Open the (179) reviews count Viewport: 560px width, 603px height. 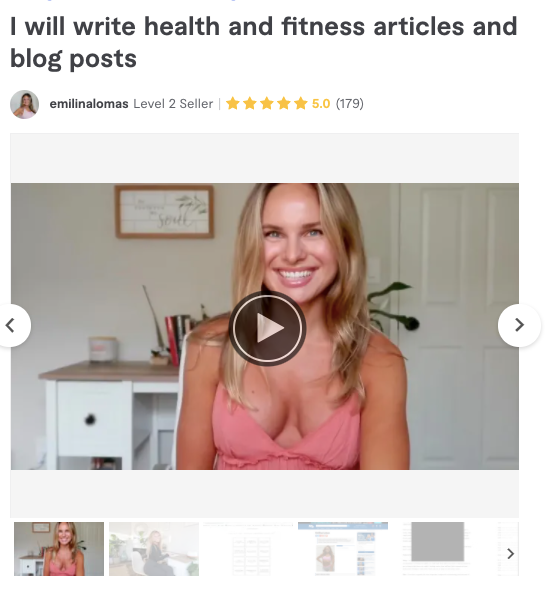click(x=350, y=104)
